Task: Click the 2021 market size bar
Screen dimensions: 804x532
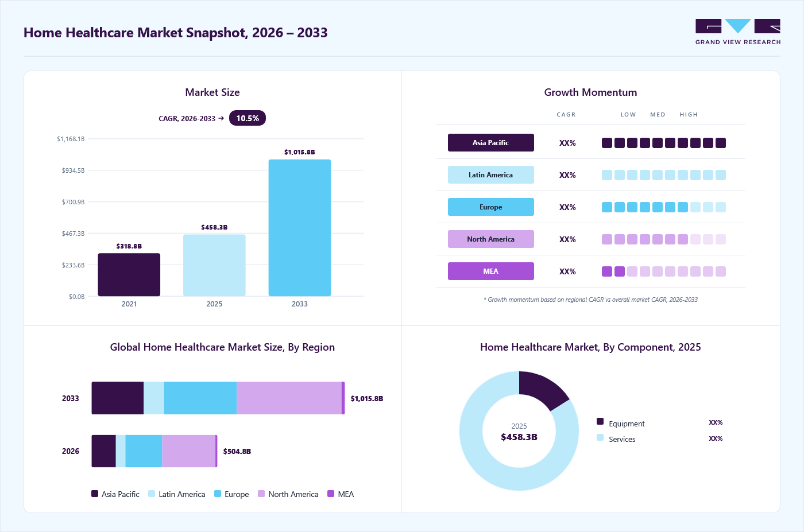Action: click(x=129, y=275)
